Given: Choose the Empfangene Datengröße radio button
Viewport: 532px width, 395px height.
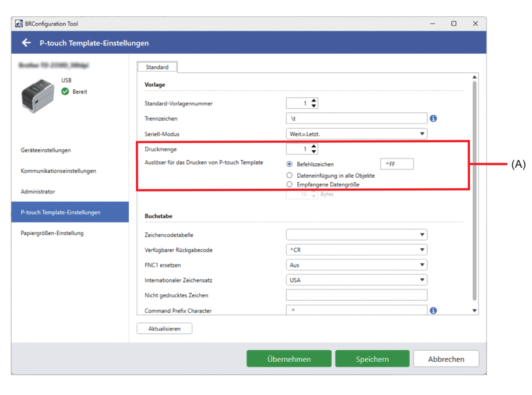Looking at the screenshot, I should [290, 185].
